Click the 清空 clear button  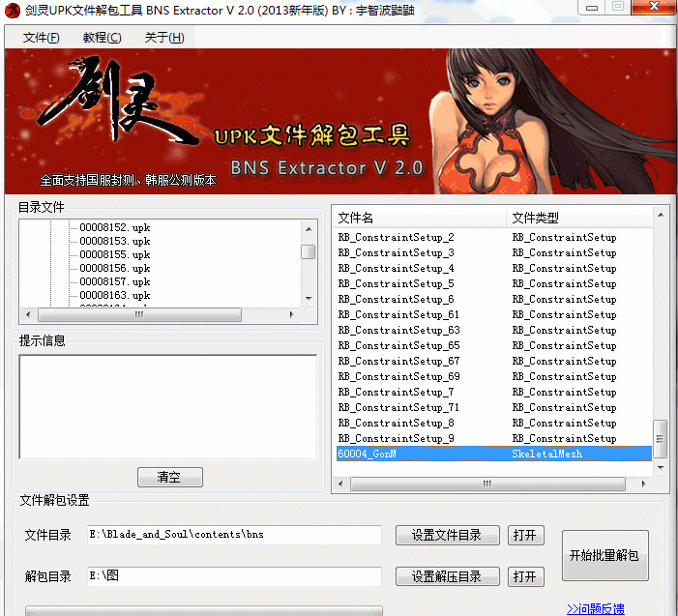(170, 478)
